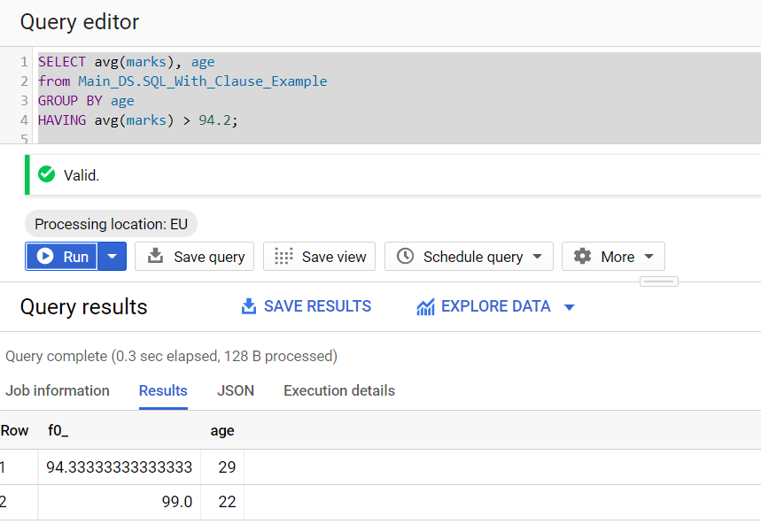This screenshot has width=761, height=532.
Task: Switch to the Results tab
Action: [163, 390]
